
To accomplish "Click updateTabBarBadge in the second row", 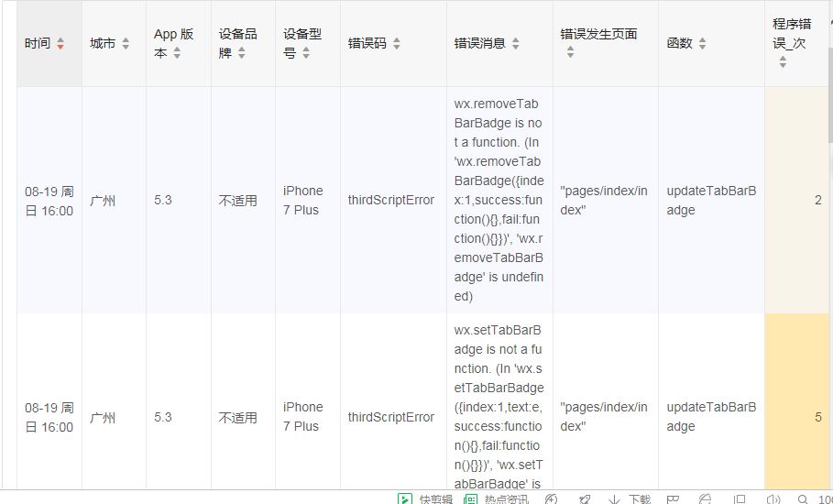I will coord(711,417).
